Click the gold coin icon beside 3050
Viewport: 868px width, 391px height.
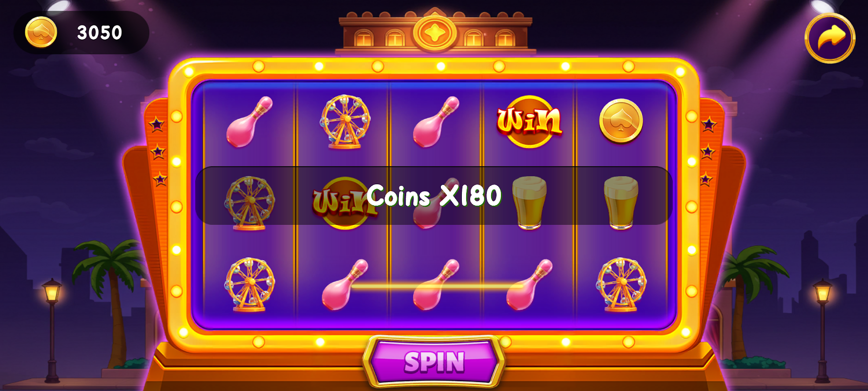41,32
